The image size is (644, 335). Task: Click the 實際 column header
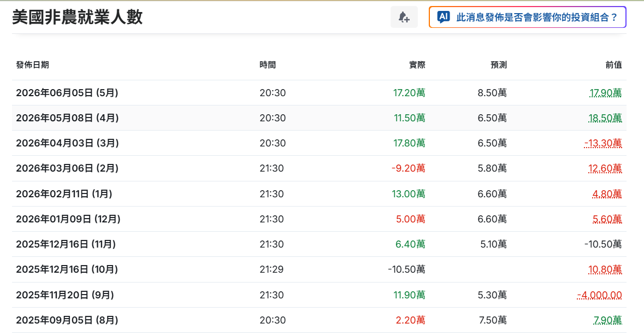pyautogui.click(x=417, y=65)
